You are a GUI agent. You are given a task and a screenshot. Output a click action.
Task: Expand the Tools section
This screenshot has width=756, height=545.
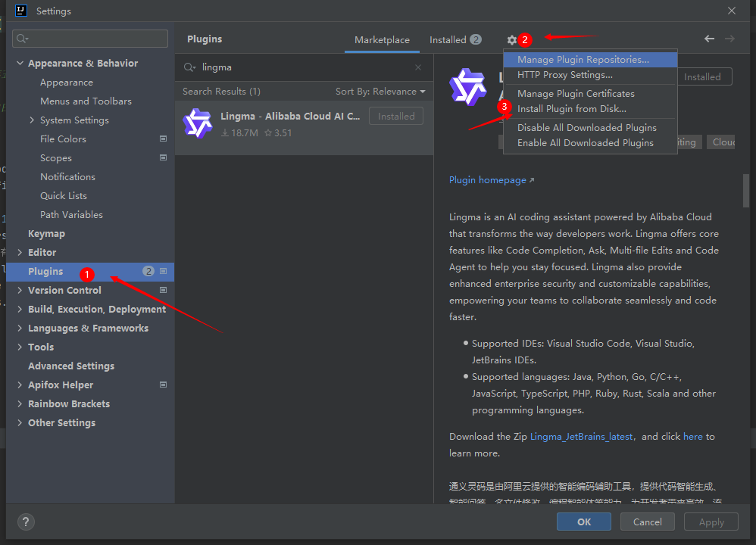[20, 347]
